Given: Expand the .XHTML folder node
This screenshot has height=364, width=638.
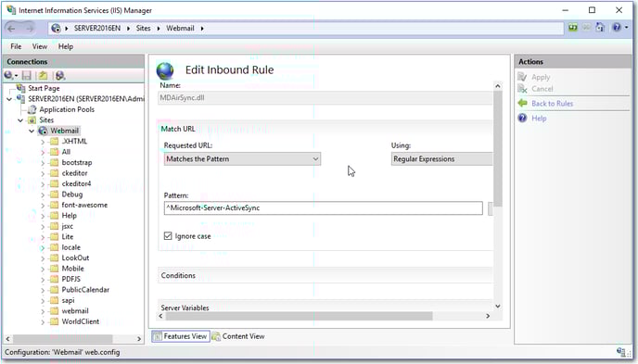Looking at the screenshot, I should point(43,142).
